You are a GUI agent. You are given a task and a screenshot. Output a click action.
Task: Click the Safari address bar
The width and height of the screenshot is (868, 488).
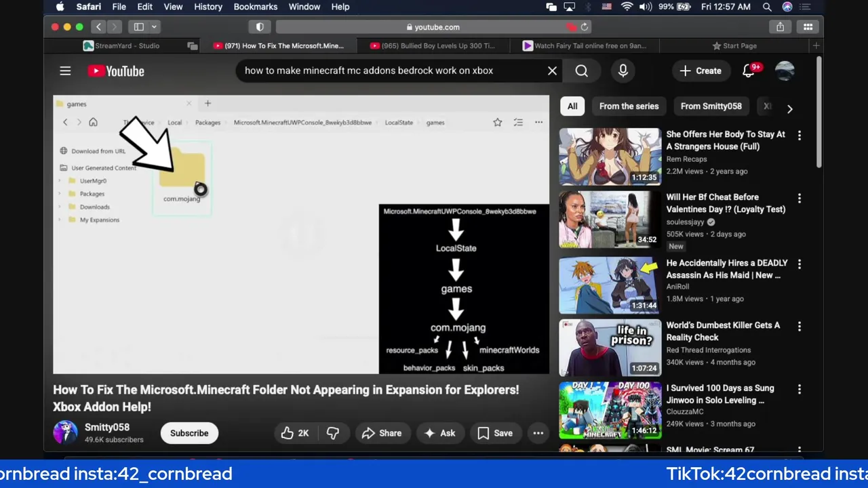[x=433, y=27]
